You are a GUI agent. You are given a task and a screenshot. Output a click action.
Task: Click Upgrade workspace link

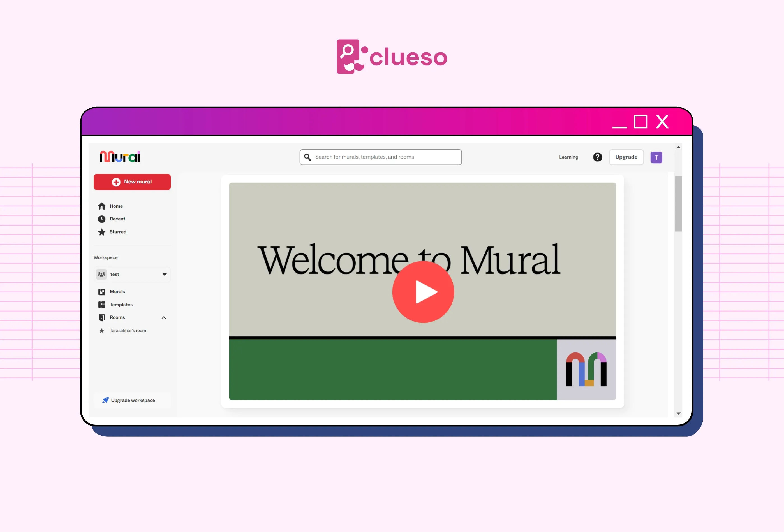(x=133, y=401)
